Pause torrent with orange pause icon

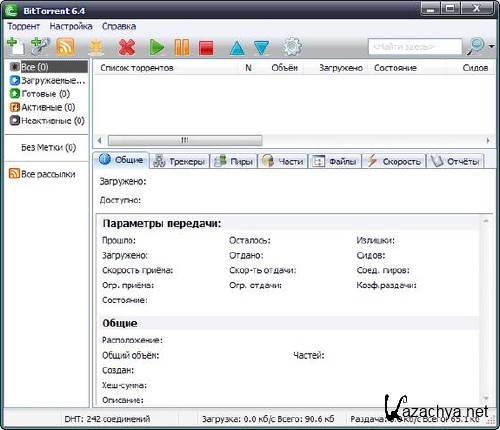(182, 47)
